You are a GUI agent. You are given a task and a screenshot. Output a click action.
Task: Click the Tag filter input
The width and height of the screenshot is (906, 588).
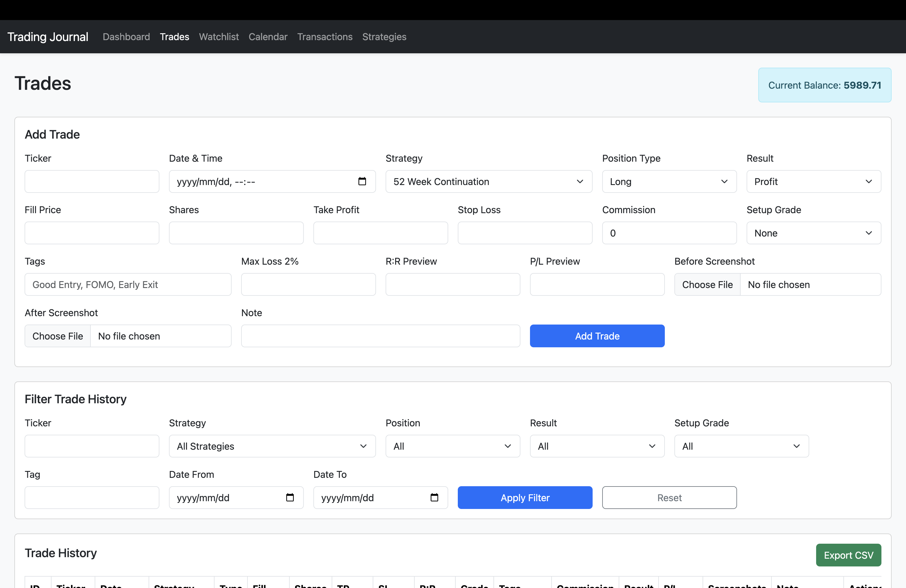point(92,498)
